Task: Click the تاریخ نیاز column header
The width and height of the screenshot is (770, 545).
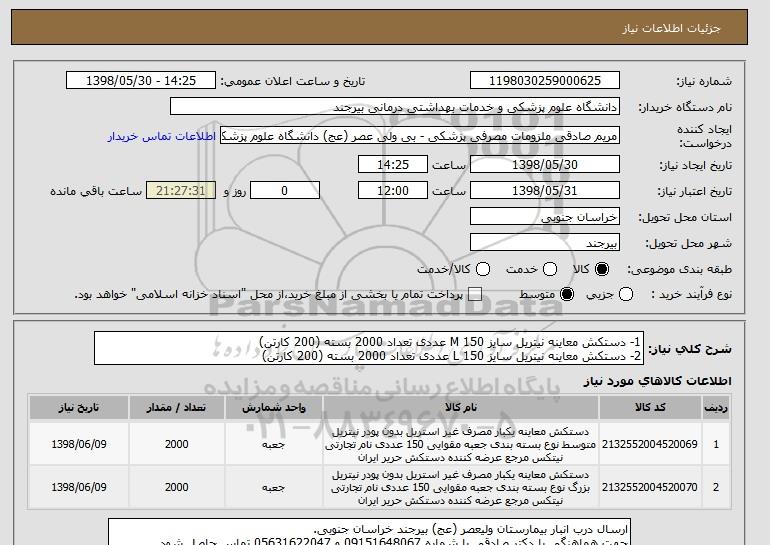Action: (79, 408)
